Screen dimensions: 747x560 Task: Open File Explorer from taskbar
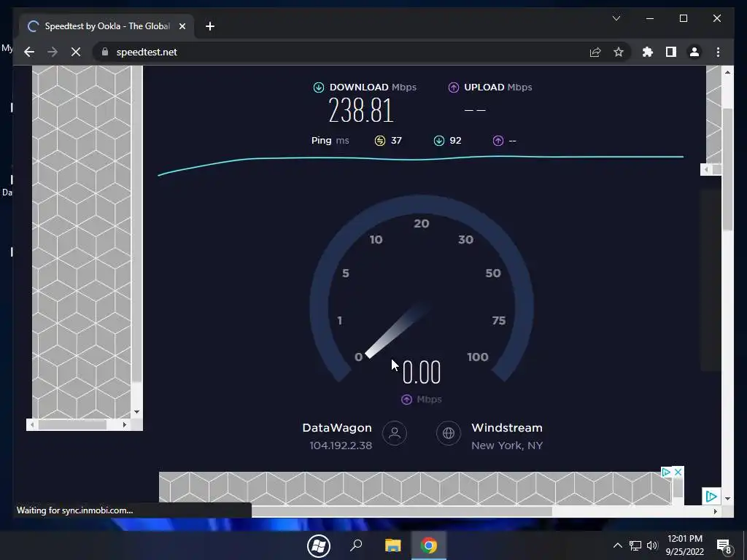click(393, 545)
